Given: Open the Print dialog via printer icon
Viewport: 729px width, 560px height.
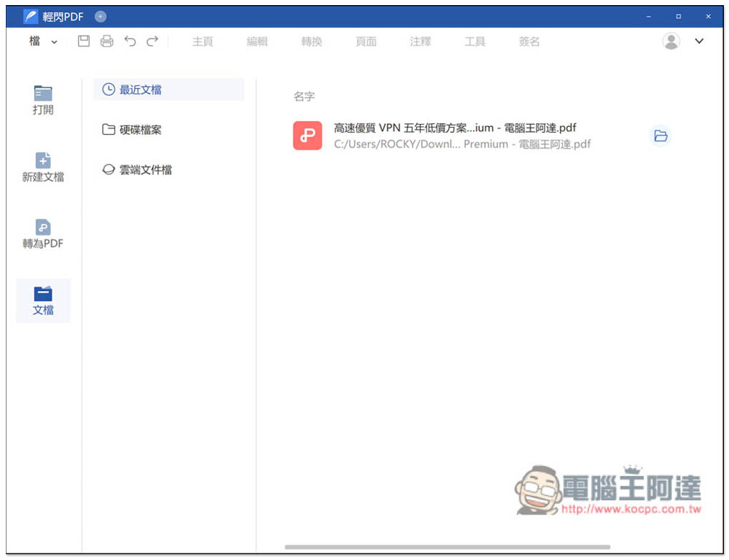Looking at the screenshot, I should [x=106, y=42].
